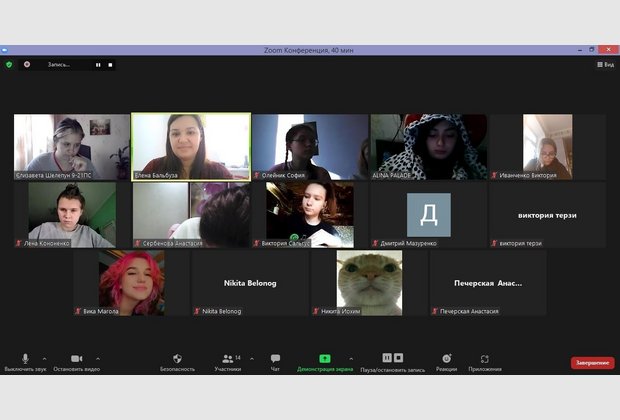Viewport: 620px width, 420px height.
Task: Select ALINA PALADE video tile
Action: coord(429,147)
